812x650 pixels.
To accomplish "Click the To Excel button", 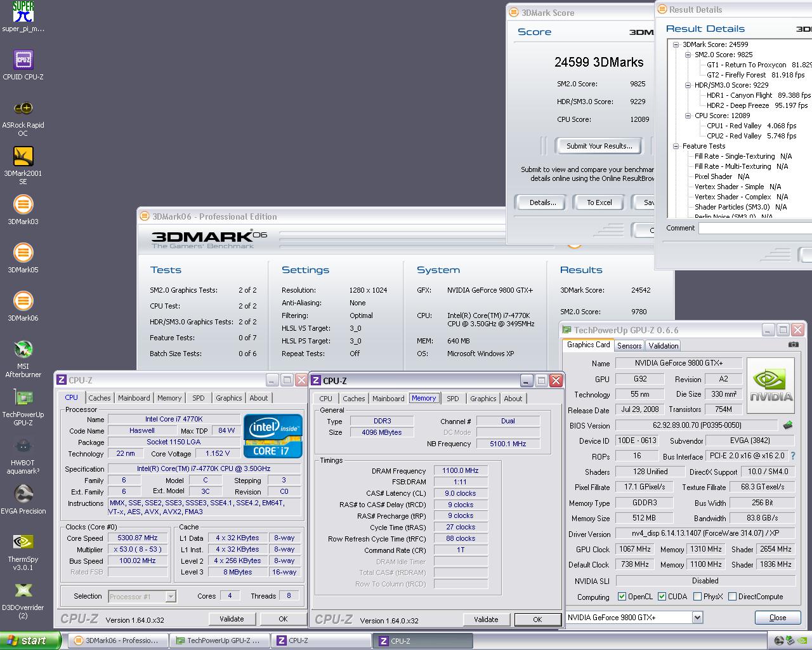I will pos(599,202).
